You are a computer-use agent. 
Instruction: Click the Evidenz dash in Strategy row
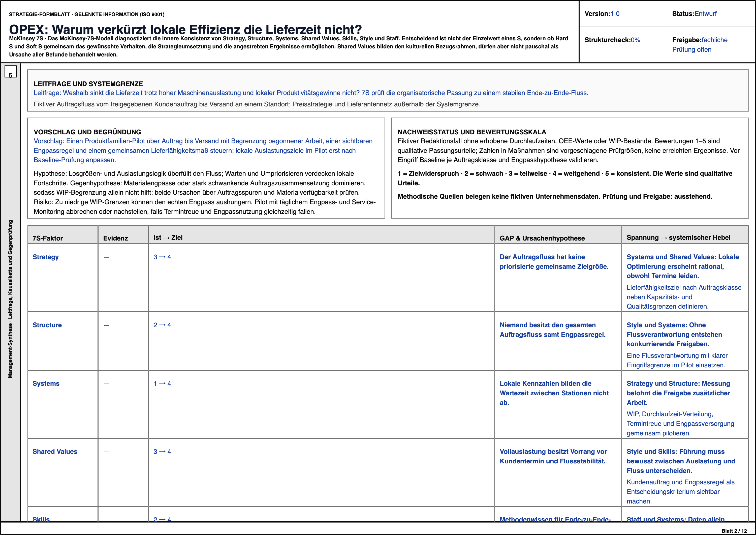[106, 257]
